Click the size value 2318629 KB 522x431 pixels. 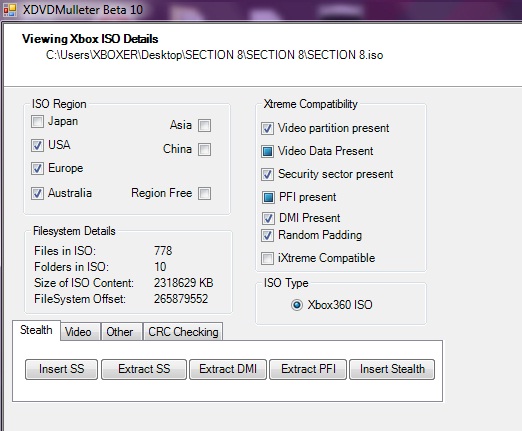tap(183, 283)
